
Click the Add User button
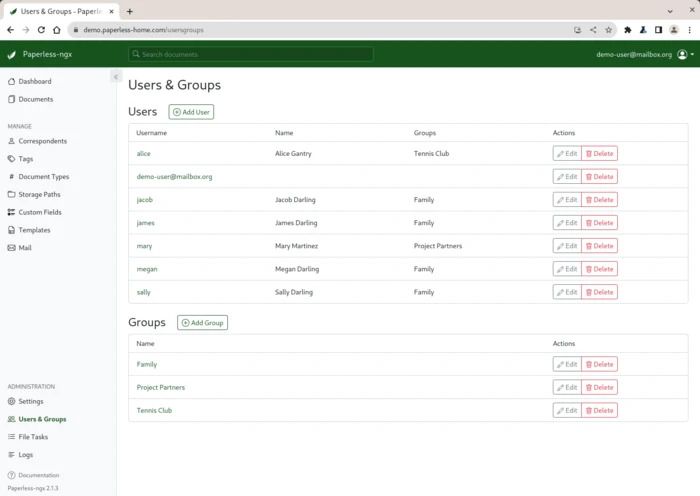(191, 112)
